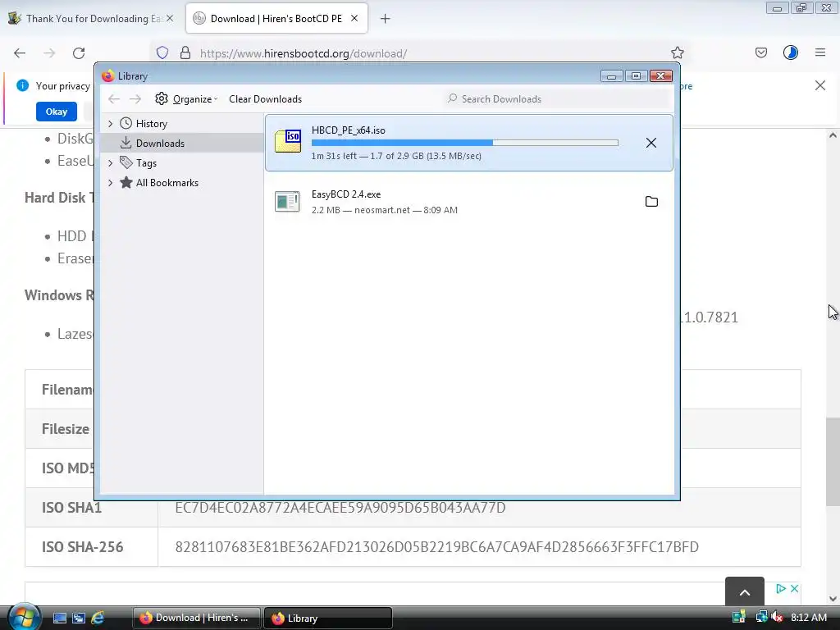Reload the current page

[79, 53]
